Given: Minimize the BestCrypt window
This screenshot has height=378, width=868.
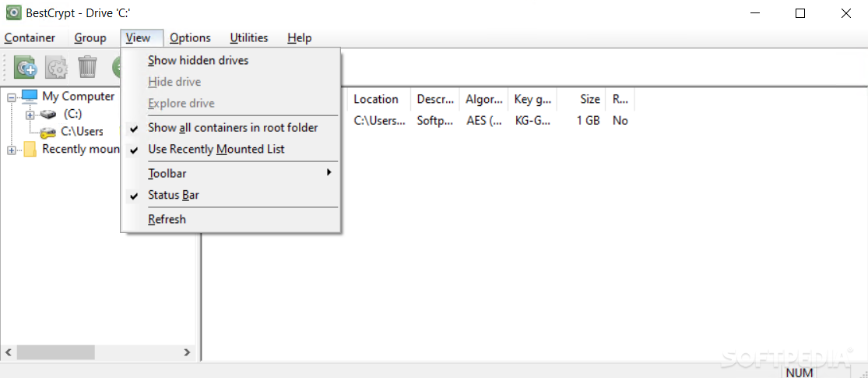Looking at the screenshot, I should 754,14.
